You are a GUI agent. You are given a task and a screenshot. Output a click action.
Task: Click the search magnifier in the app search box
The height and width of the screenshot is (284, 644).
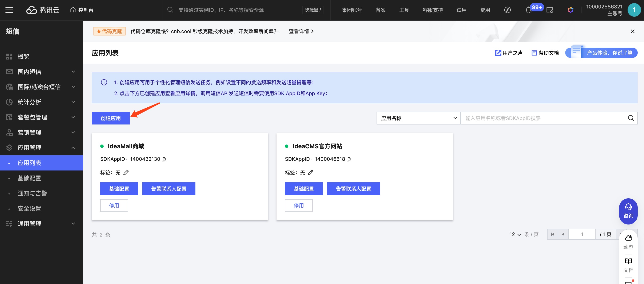pos(631,118)
